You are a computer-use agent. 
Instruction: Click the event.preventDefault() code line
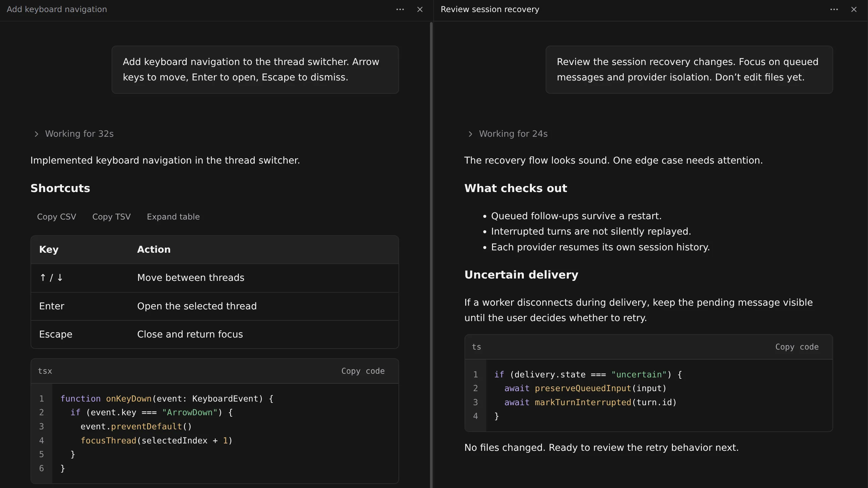point(136,426)
